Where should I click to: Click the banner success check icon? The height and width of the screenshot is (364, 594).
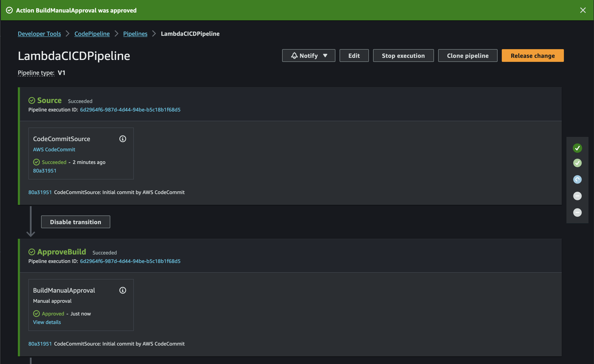pyautogui.click(x=9, y=10)
